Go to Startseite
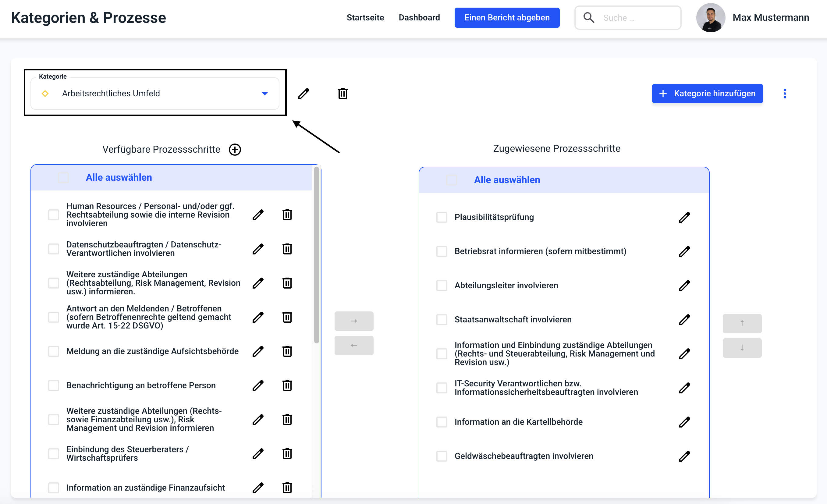The height and width of the screenshot is (504, 827). coord(365,18)
